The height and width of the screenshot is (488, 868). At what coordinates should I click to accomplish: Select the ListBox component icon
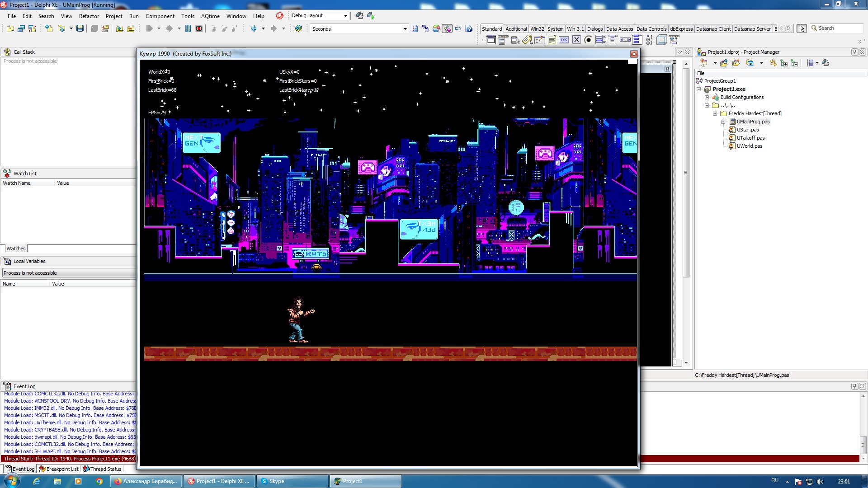coord(601,40)
